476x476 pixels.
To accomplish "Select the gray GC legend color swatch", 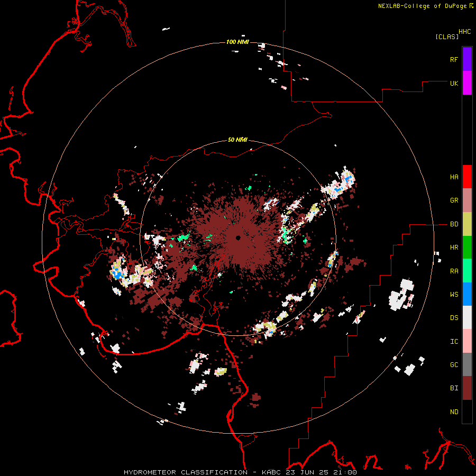I will pos(467,364).
